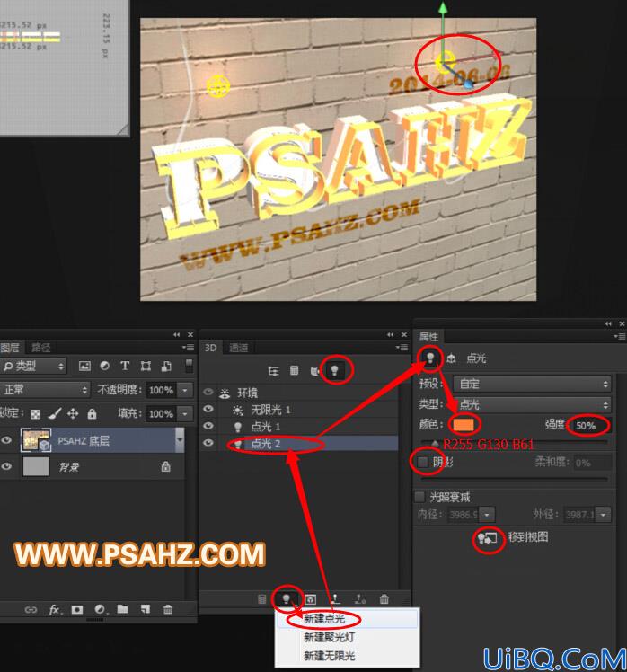Screen dimensions: 627x672
Task: Delete light with 3D panel trash icon
Action: 384,599
